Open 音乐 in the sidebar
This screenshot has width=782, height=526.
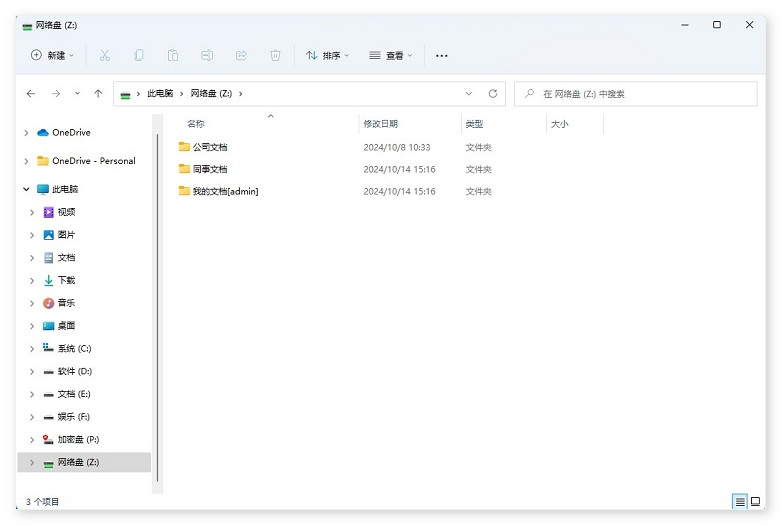pos(66,303)
